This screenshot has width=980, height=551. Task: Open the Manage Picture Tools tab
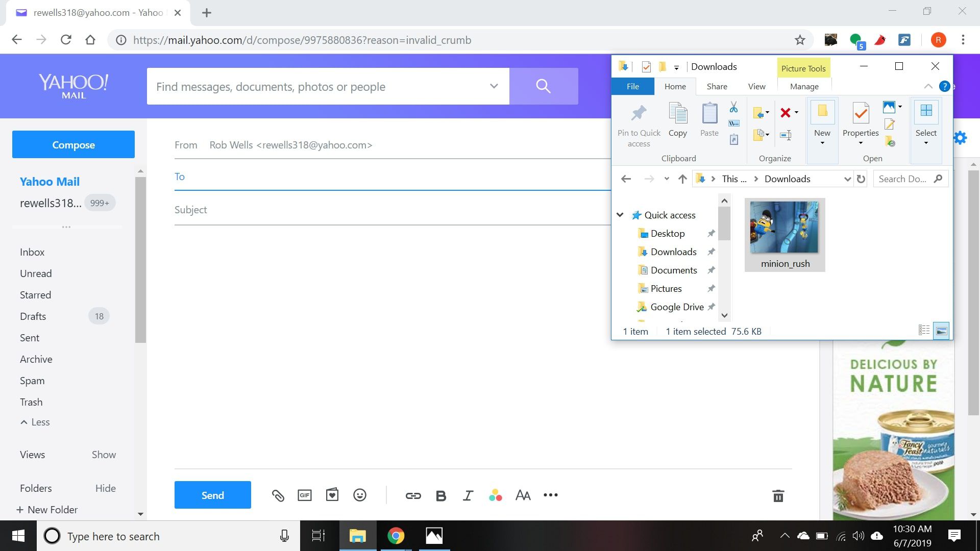[804, 86]
